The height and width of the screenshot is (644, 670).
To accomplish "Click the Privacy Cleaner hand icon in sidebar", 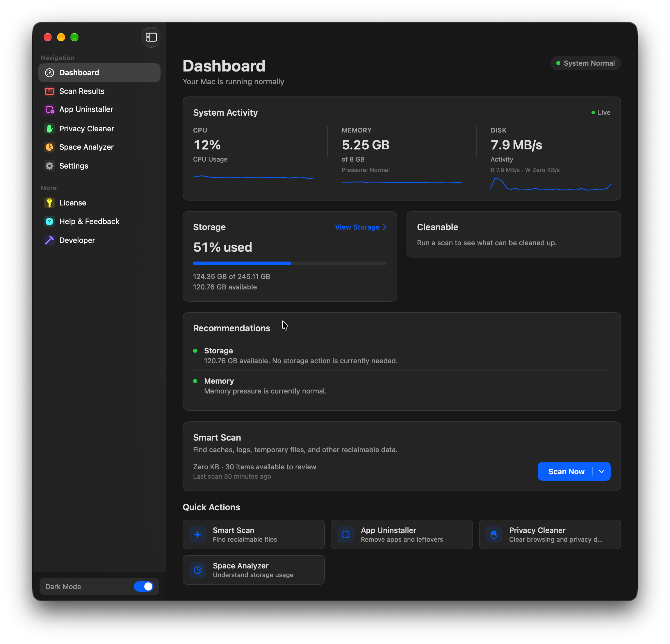I will (x=49, y=128).
